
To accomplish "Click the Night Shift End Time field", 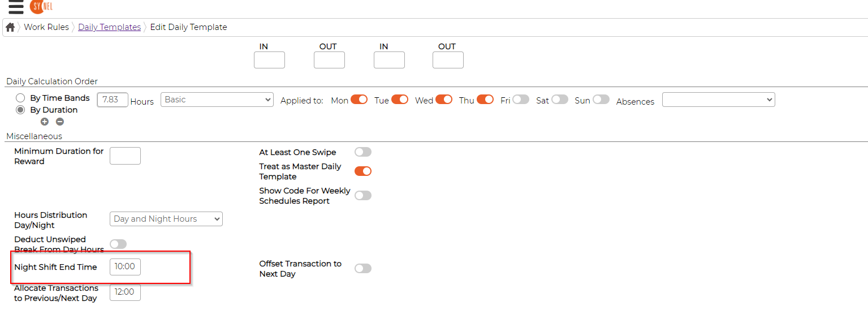I will point(125,266).
